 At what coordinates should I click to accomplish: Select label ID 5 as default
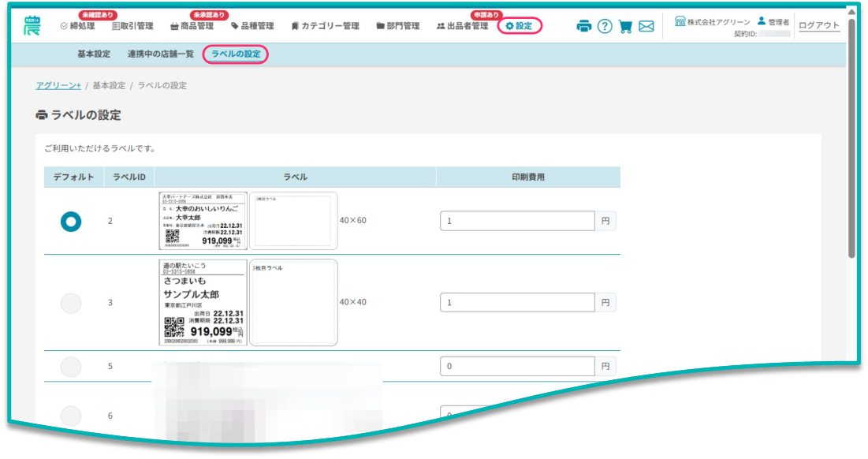pyautogui.click(x=71, y=367)
